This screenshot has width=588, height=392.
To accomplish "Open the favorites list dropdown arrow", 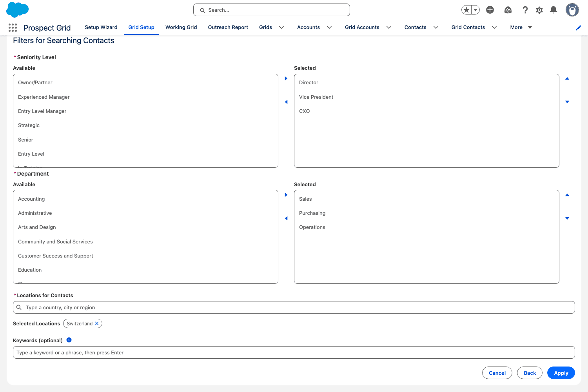I will tap(475, 10).
